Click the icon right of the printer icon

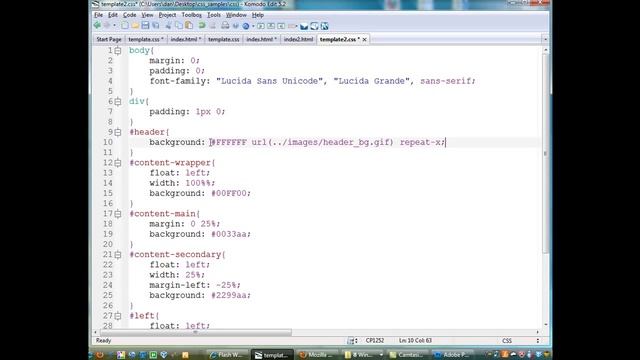point(236,26)
